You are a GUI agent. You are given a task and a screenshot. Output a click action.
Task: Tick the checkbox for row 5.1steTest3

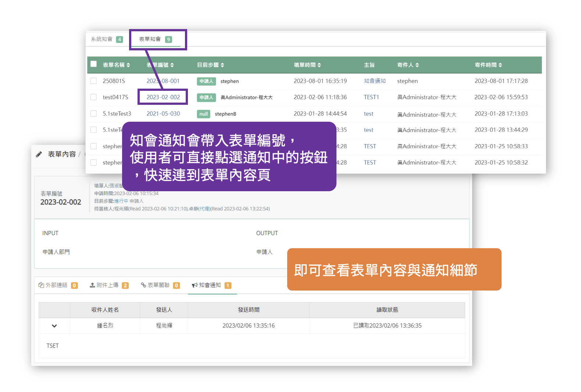[94, 114]
